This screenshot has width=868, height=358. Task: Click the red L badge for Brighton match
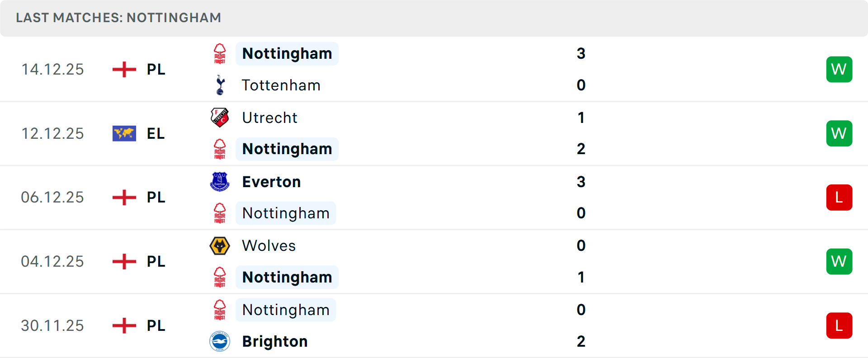point(839,325)
